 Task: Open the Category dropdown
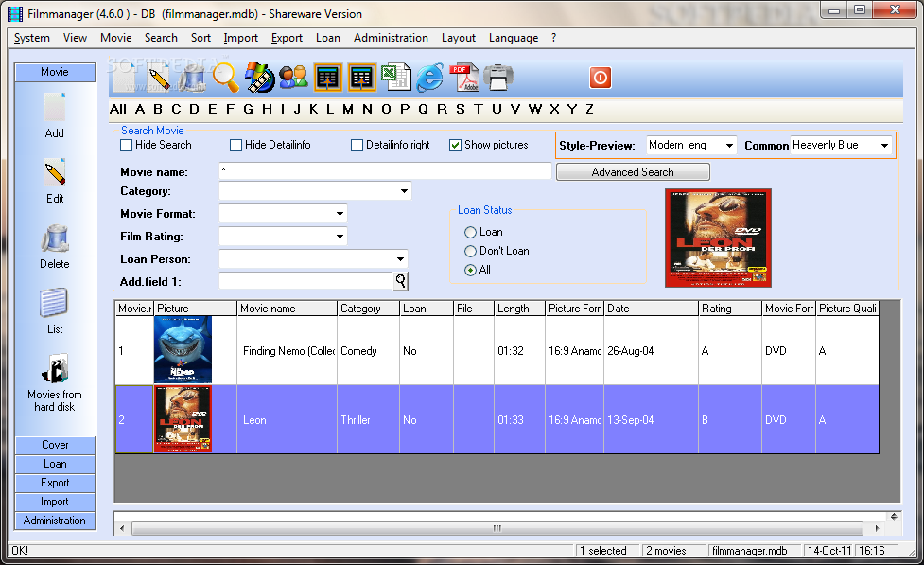point(404,191)
